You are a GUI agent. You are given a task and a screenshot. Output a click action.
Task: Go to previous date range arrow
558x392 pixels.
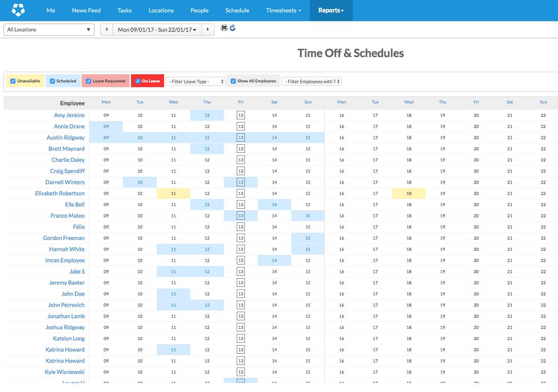tap(107, 30)
